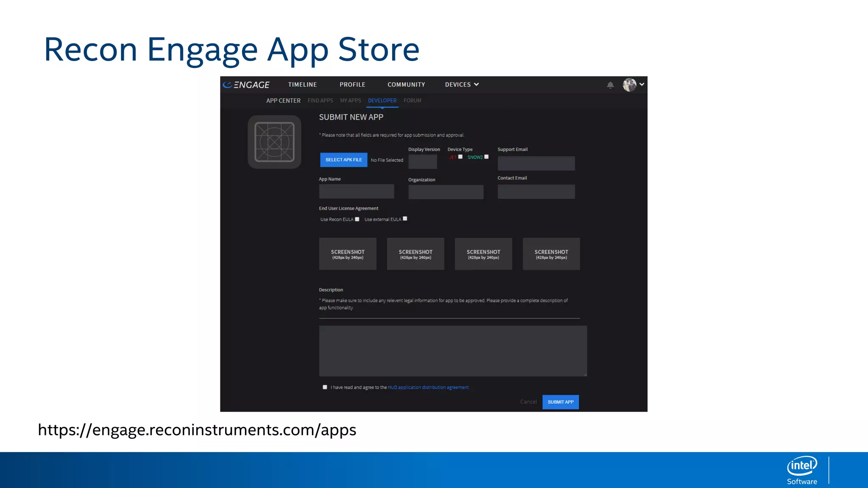This screenshot has width=868, height=488.
Task: Enable Use Recon EULA
Action: click(x=357, y=219)
